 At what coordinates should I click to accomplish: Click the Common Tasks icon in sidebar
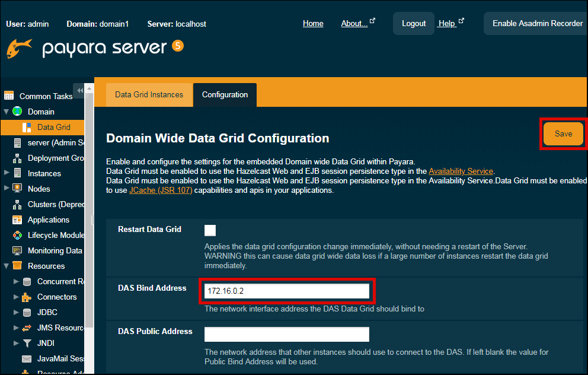9,96
